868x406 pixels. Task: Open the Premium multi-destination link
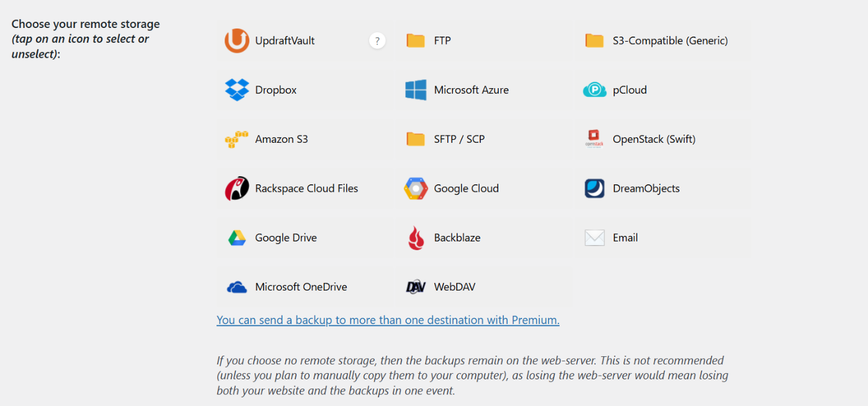[388, 320]
